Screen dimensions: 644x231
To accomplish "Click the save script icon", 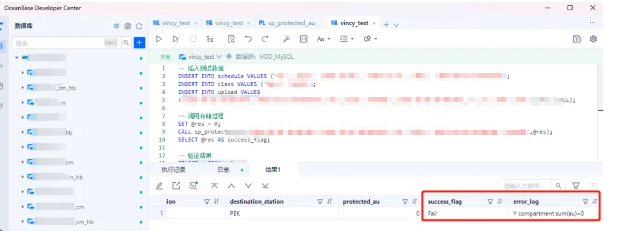I will (x=577, y=39).
